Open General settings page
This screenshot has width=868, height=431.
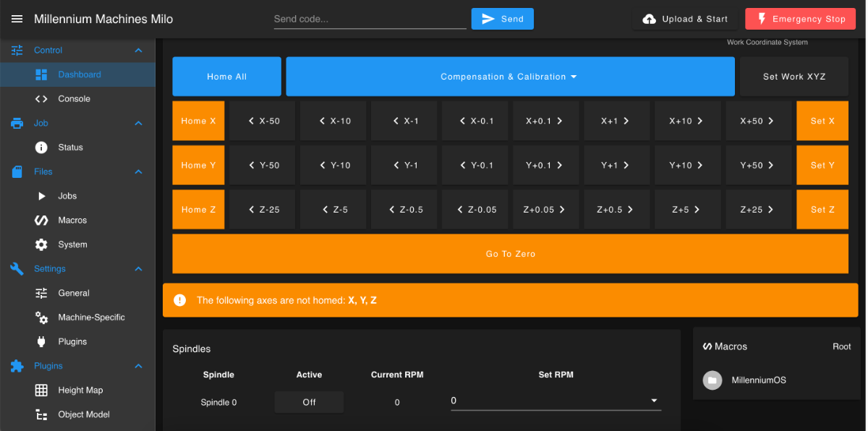pyautogui.click(x=77, y=293)
